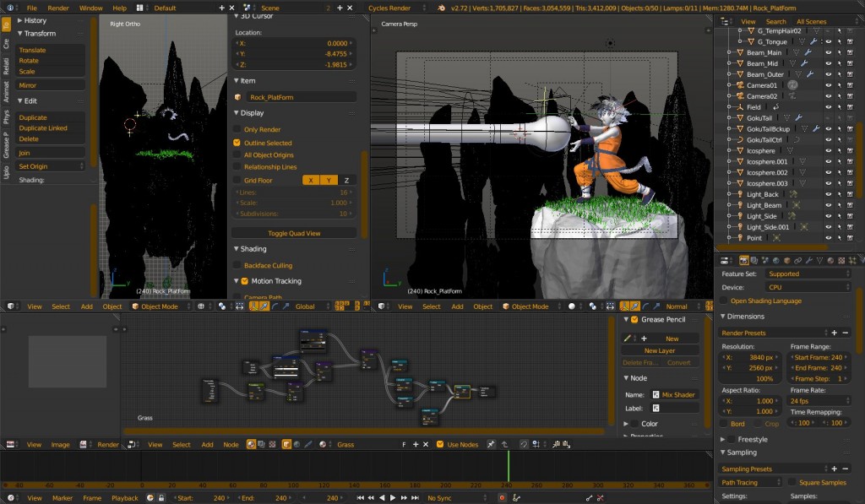Click the Toggle Quad View button
Viewport: 865px width, 504px height.
(x=294, y=233)
